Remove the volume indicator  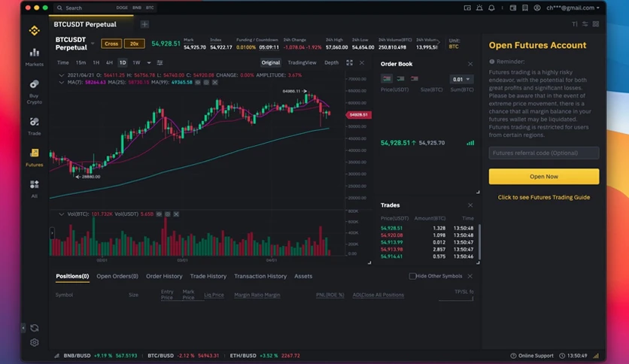(176, 214)
